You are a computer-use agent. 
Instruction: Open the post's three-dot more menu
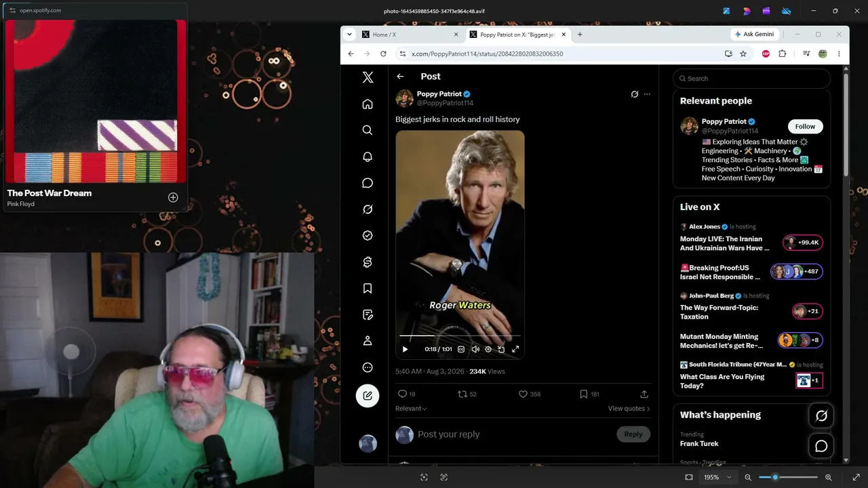pos(647,94)
